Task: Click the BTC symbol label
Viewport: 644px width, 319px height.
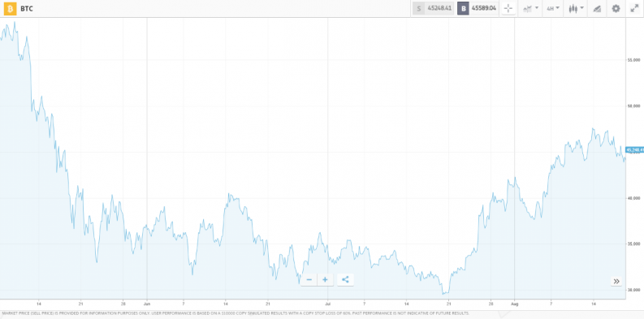Action: tap(27, 9)
